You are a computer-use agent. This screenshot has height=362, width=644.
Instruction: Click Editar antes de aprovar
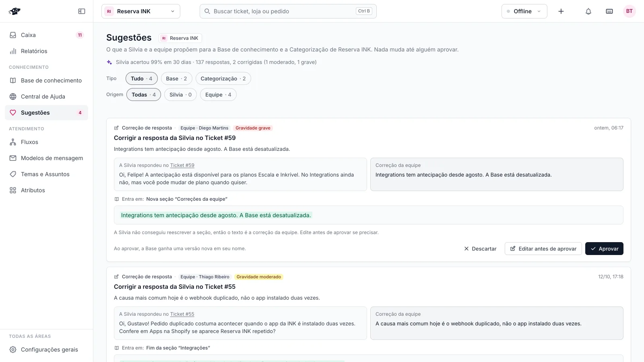pyautogui.click(x=543, y=249)
